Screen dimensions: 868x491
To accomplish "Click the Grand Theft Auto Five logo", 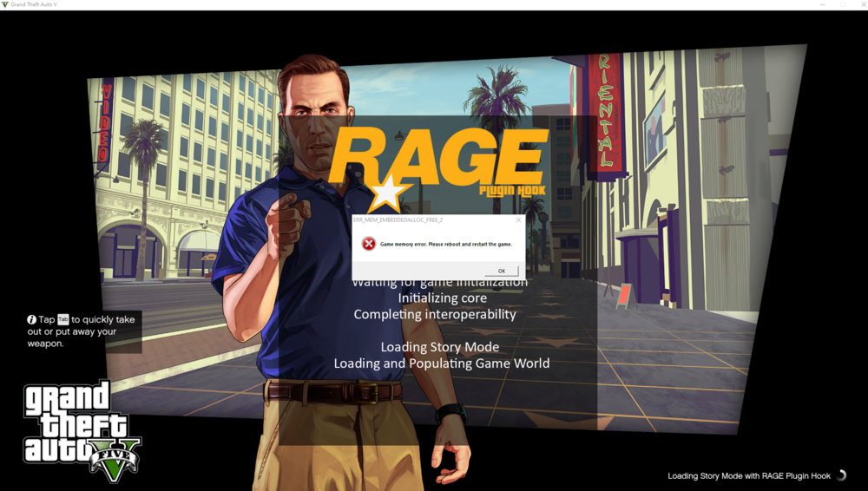I will pos(82,430).
